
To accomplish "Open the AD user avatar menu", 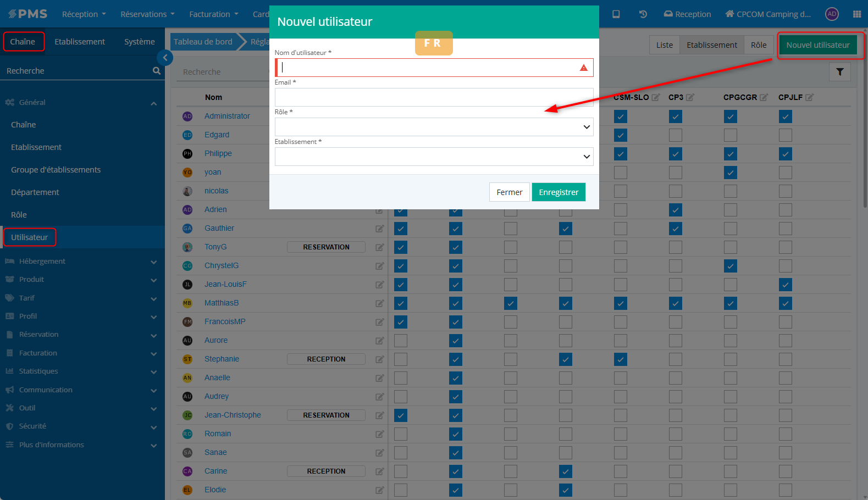I will [x=832, y=14].
